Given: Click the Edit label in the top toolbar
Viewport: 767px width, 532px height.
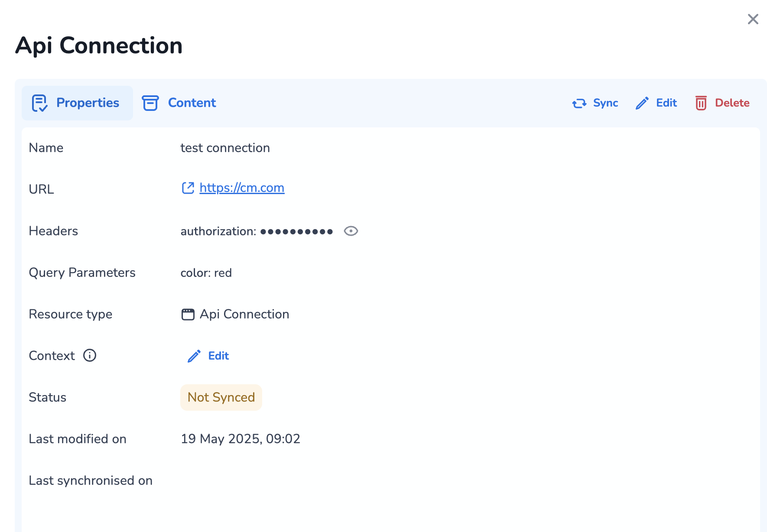Looking at the screenshot, I should click(x=666, y=103).
